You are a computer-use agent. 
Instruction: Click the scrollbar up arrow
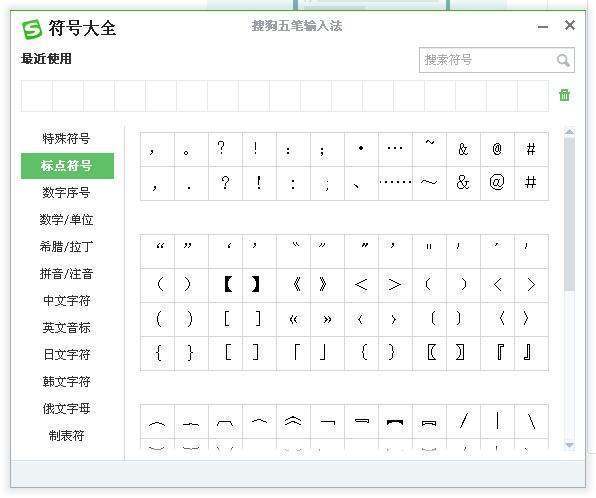569,132
